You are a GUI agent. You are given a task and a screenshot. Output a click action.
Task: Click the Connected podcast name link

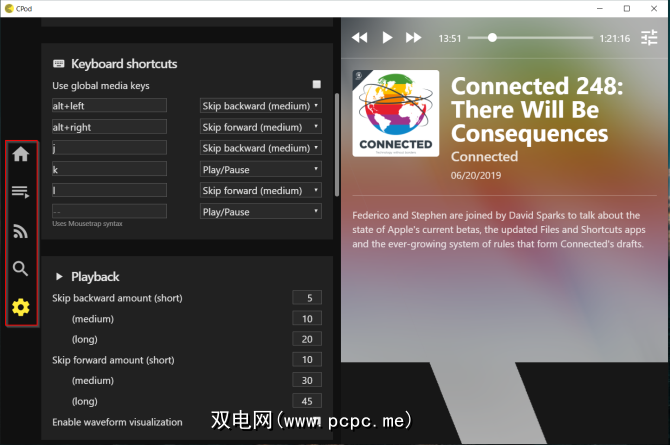pos(484,156)
